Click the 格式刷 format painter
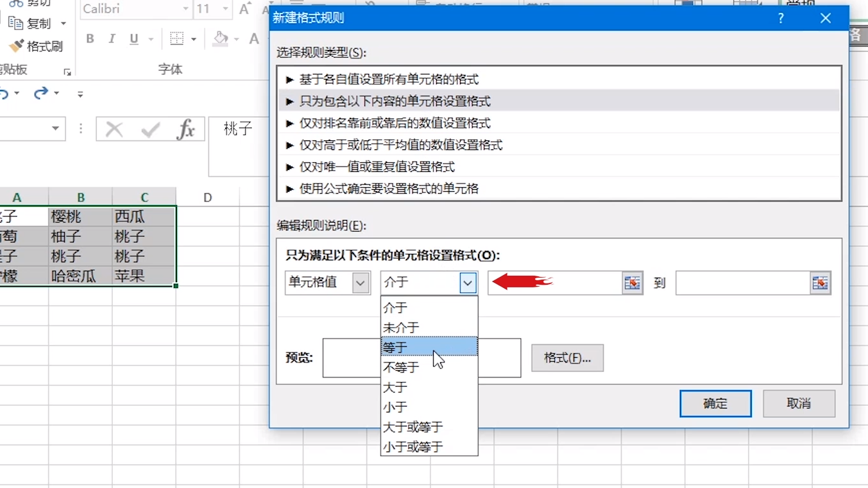Viewport: 868px width, 488px height. [36, 46]
